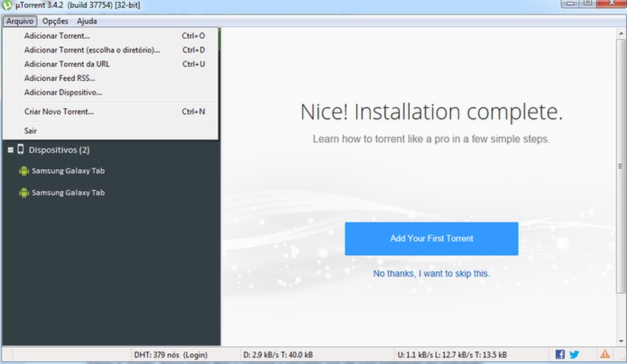Viewport: 627px width, 364px height.
Task: Click the DHT: 379 nós (Login) status
Action: pyautogui.click(x=171, y=355)
